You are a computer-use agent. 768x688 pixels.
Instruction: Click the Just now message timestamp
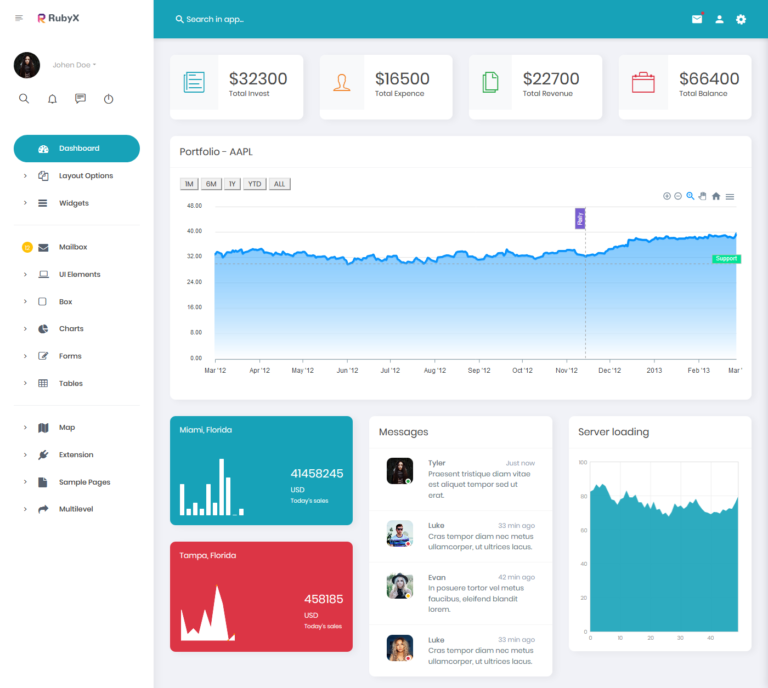(520, 463)
